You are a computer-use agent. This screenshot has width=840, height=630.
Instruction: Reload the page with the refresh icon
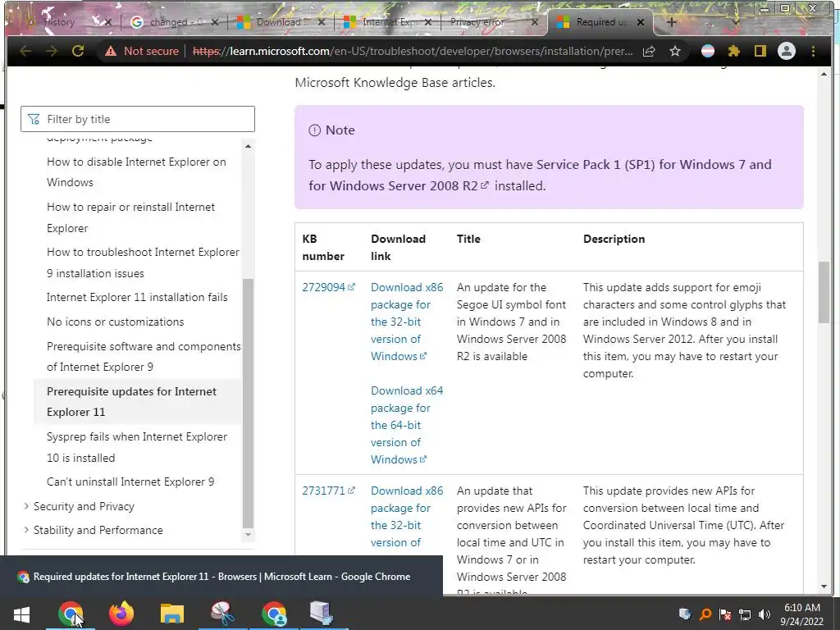78,51
